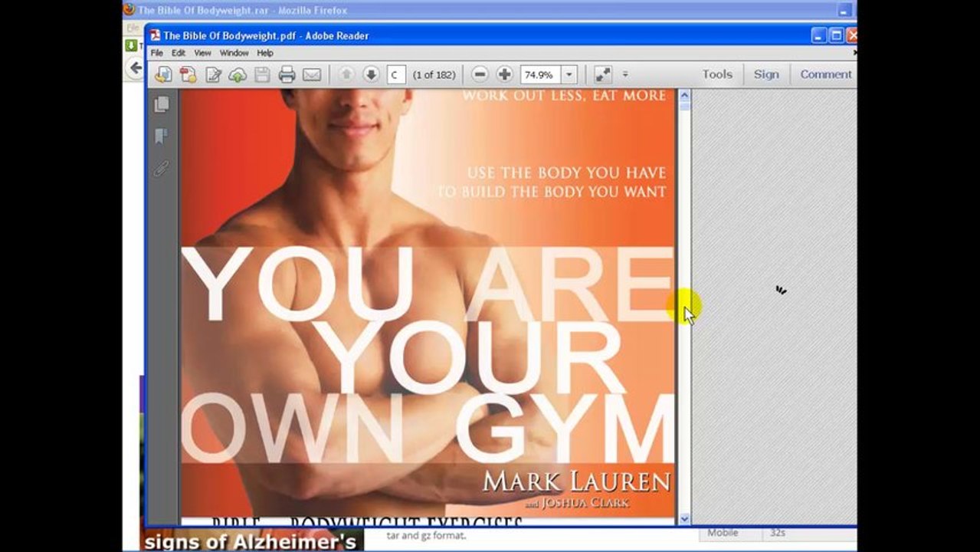This screenshot has width=980, height=552.
Task: Click the page number input field
Action: coord(396,74)
